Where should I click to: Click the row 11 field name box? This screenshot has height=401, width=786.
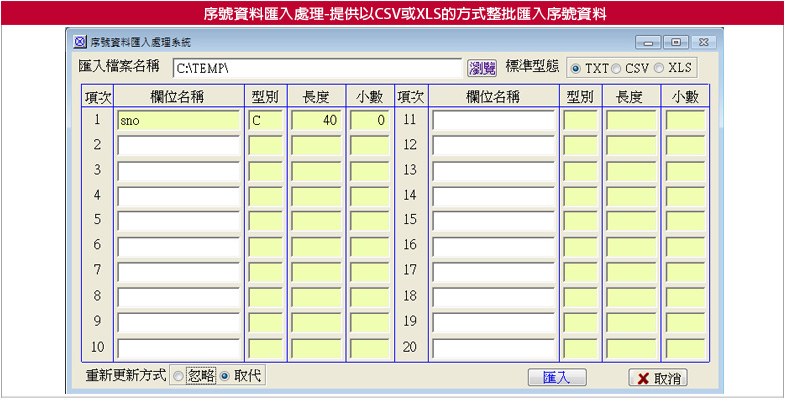coord(493,120)
